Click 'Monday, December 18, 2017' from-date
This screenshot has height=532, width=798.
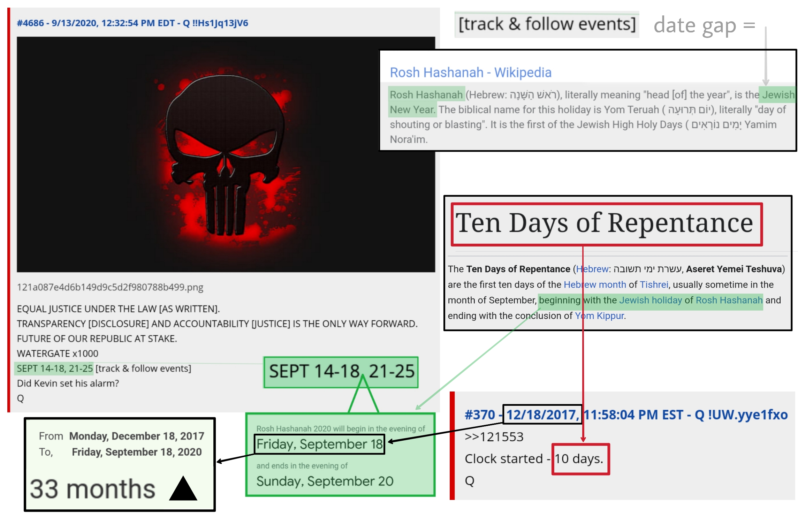pyautogui.click(x=137, y=436)
